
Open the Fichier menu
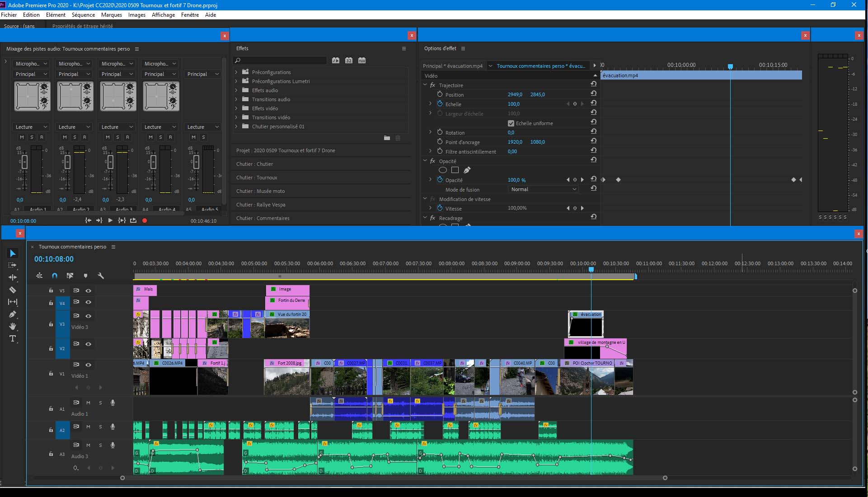point(9,15)
